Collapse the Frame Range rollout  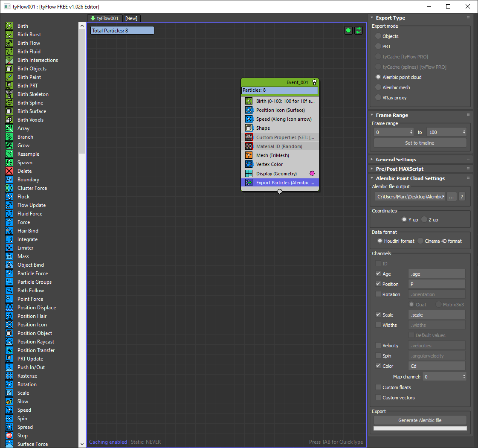(372, 115)
